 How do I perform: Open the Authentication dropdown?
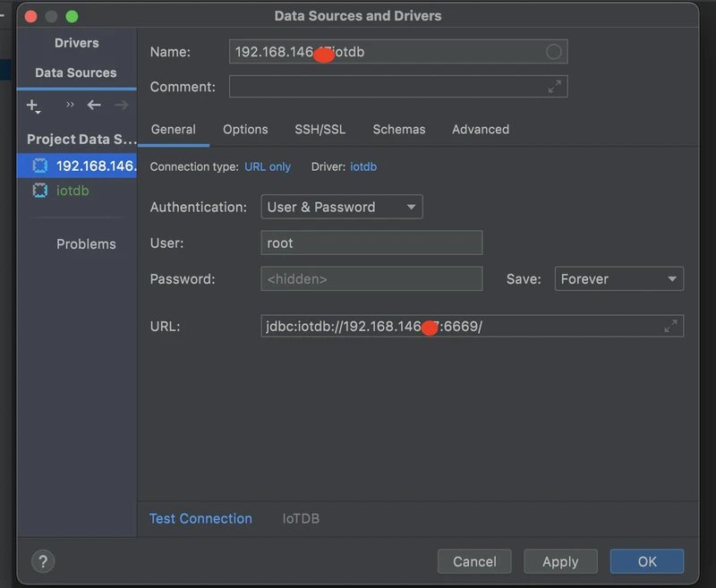click(342, 207)
